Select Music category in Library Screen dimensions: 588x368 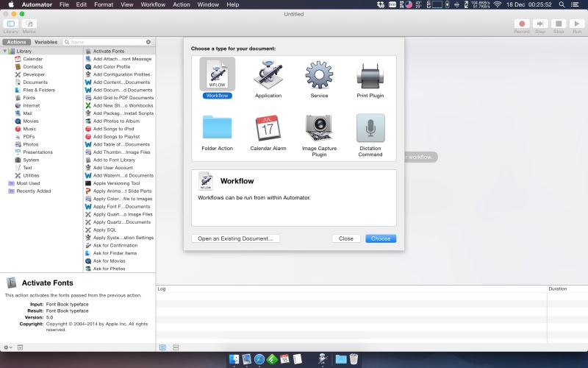click(29, 129)
